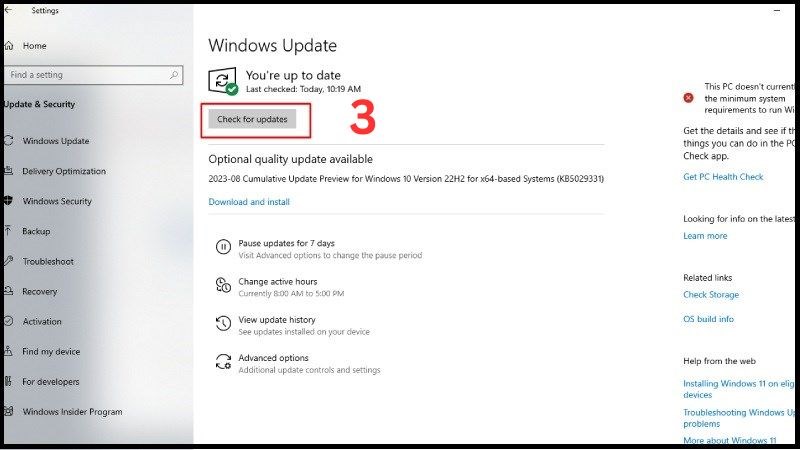The image size is (800, 450).
Task: Click the Last checked time text
Action: point(303,89)
